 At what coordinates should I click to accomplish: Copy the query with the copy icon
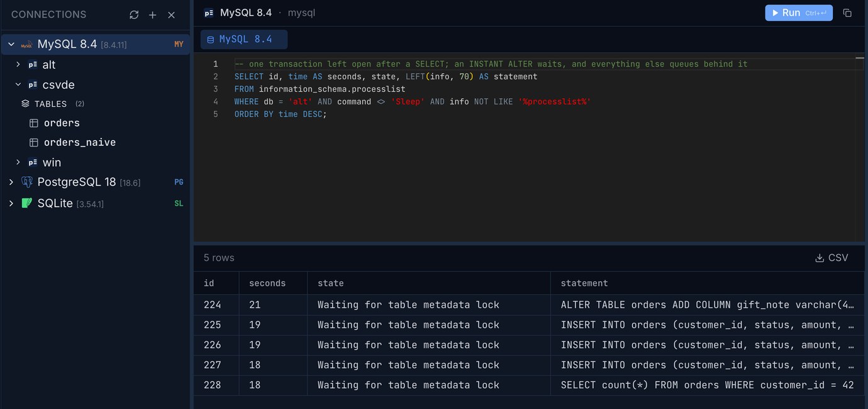pyautogui.click(x=847, y=13)
